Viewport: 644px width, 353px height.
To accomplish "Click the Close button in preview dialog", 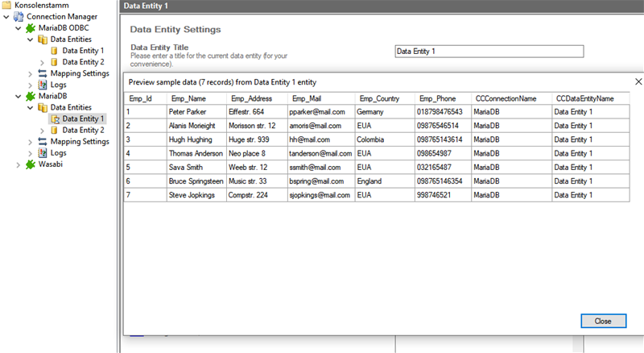I will click(603, 320).
